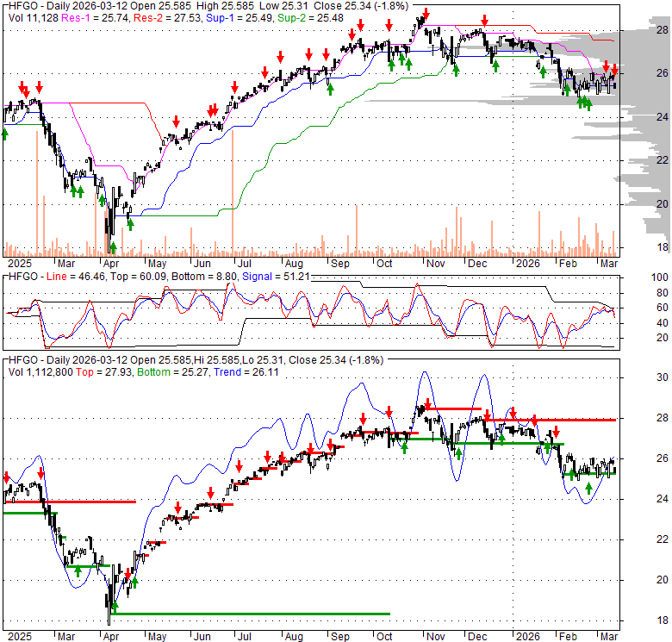Click the Sep month label under top chart
Screen dimensions: 672x642
pos(339,264)
